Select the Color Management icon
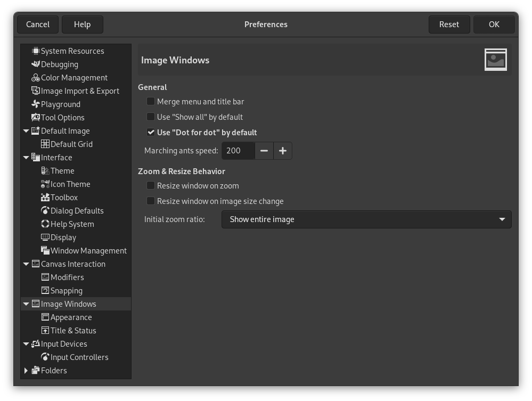532x401 pixels. click(35, 77)
